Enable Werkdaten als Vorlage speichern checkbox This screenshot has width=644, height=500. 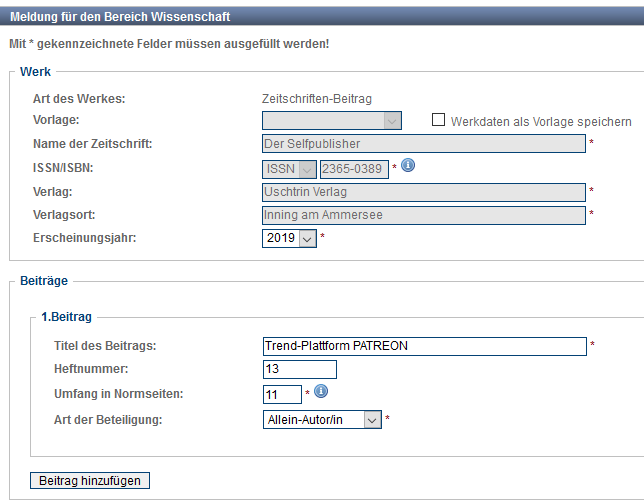tap(438, 120)
